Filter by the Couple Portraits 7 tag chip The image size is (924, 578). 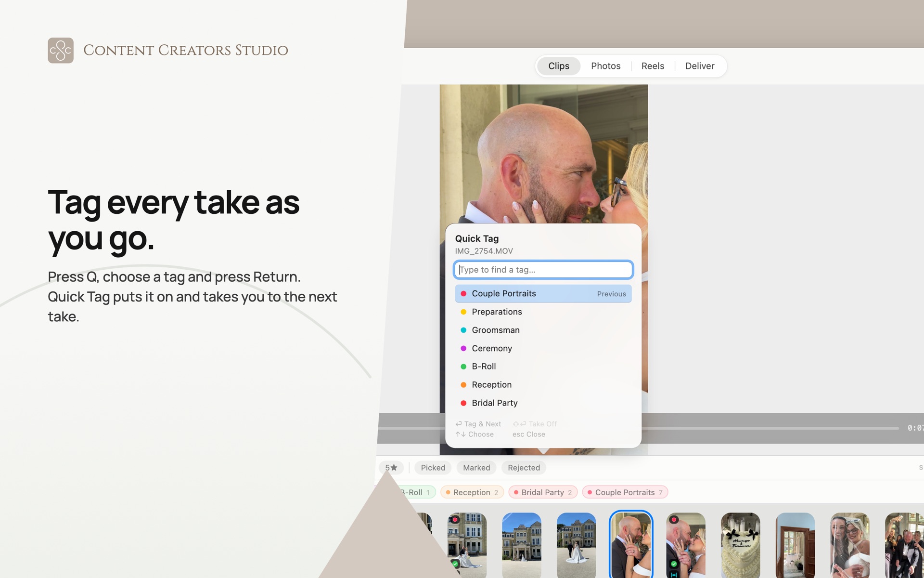tap(625, 492)
